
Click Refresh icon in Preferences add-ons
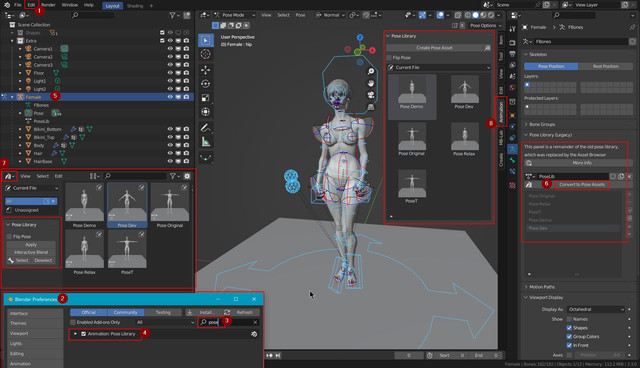[227, 313]
